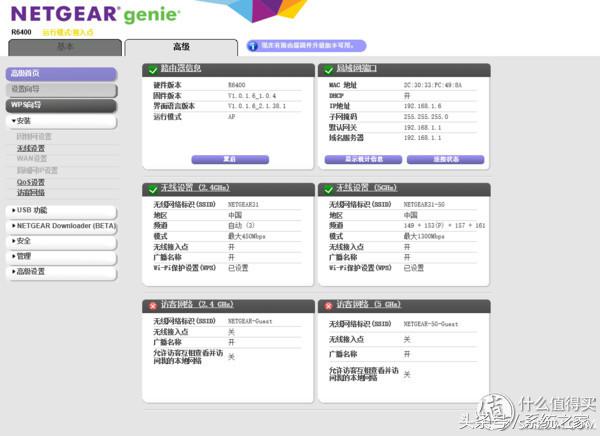
Task: Open the 访客网络 (2.4 GHz) title link
Action: pos(197,304)
